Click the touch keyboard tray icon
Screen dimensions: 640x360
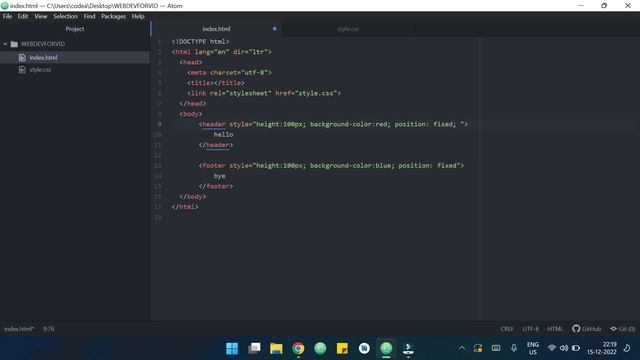496,348
